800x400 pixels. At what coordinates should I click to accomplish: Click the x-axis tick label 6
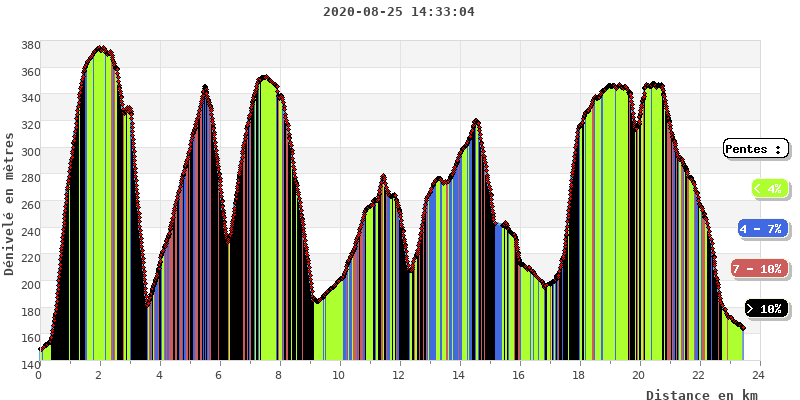220,376
